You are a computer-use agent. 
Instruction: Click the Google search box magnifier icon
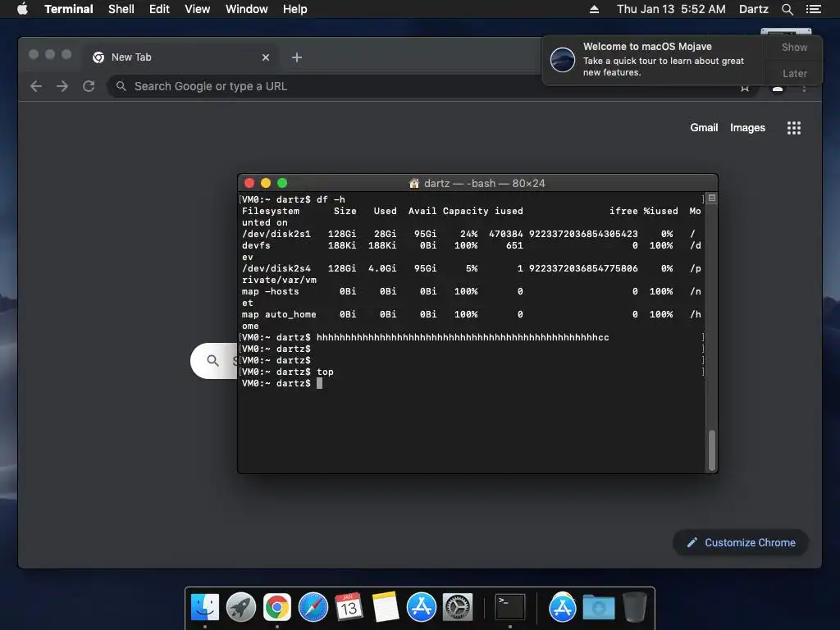[212, 361]
